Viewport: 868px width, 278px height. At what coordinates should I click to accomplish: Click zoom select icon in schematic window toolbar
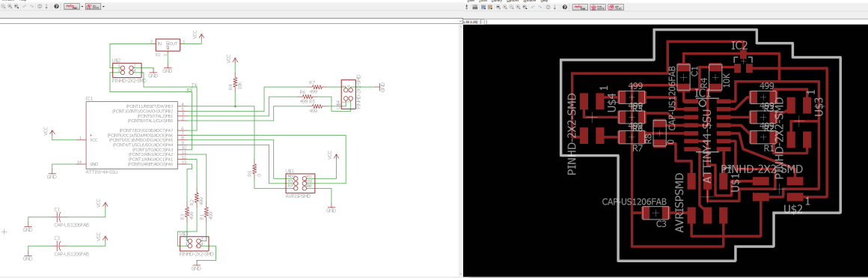tap(16, 7)
